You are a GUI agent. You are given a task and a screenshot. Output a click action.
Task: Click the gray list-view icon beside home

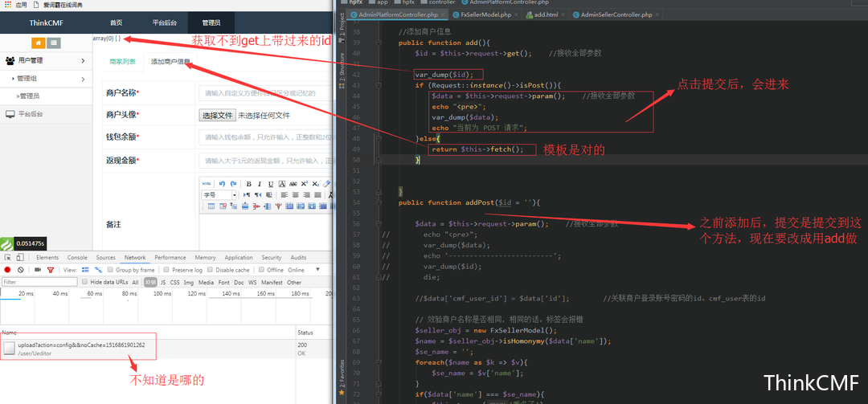(54, 43)
